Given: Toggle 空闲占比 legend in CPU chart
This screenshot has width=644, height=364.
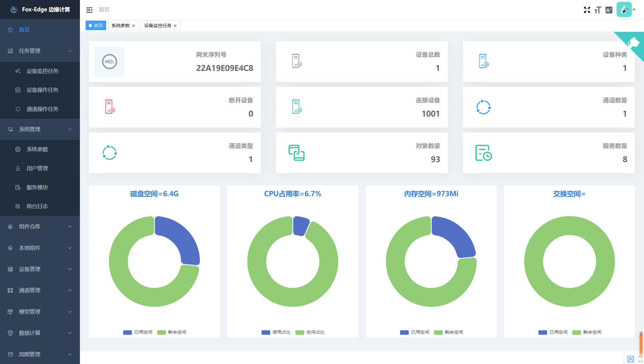Looking at the screenshot, I should pyautogui.click(x=310, y=332).
